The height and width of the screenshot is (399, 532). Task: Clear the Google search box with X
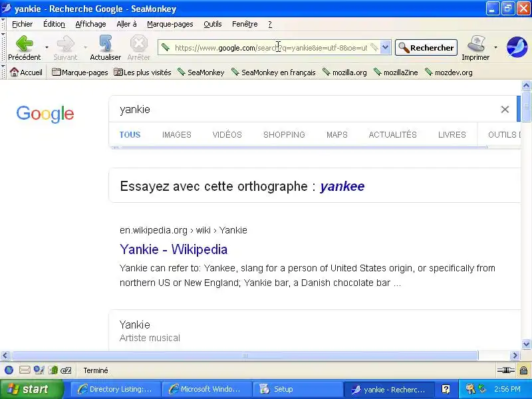[505, 109]
